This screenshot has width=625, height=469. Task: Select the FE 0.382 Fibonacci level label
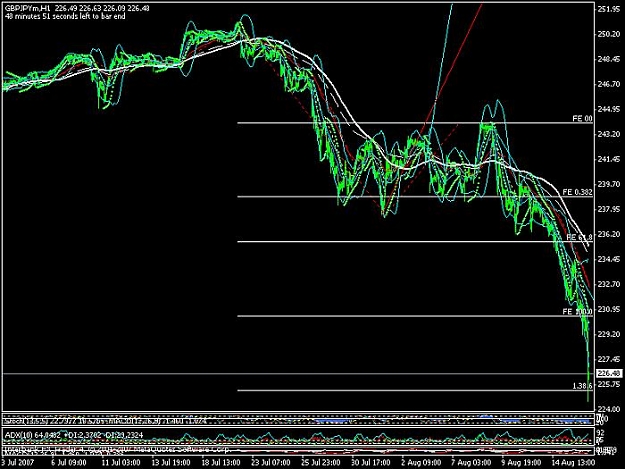click(x=578, y=192)
